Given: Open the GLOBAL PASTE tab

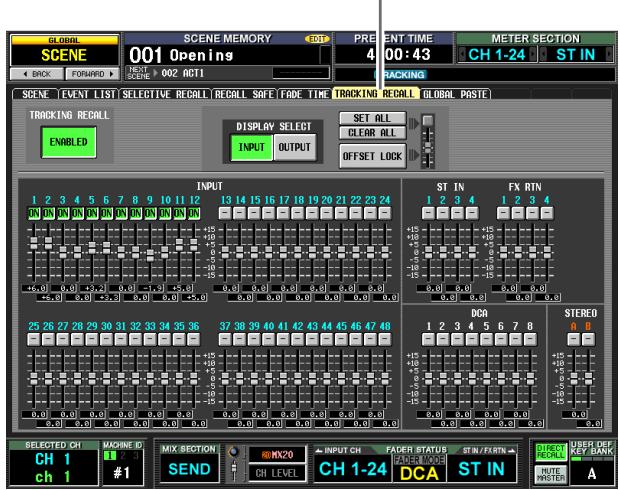Looking at the screenshot, I should (455, 94).
